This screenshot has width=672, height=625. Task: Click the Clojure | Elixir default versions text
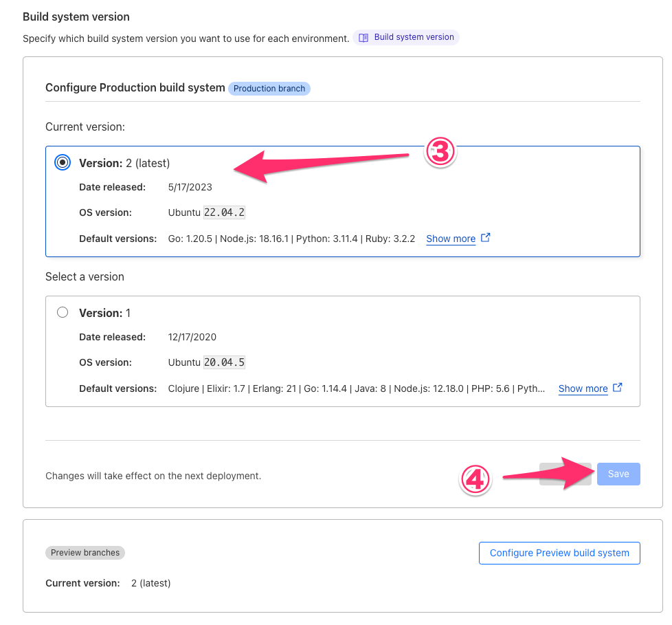(356, 388)
